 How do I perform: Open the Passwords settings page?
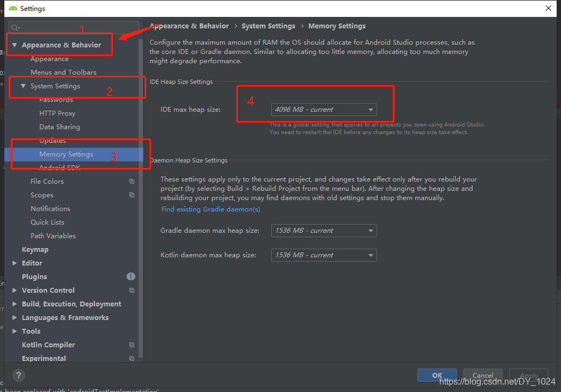56,100
